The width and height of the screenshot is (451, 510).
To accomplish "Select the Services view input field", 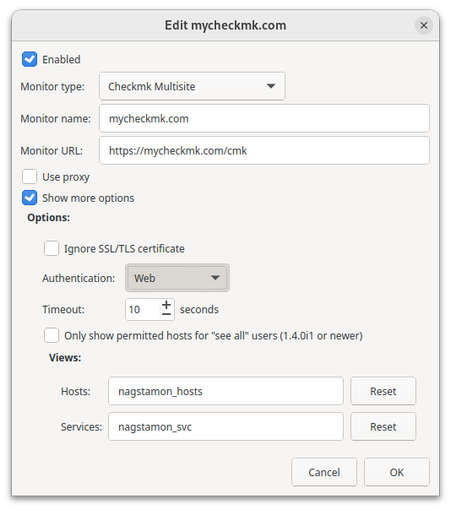I will pyautogui.click(x=226, y=427).
